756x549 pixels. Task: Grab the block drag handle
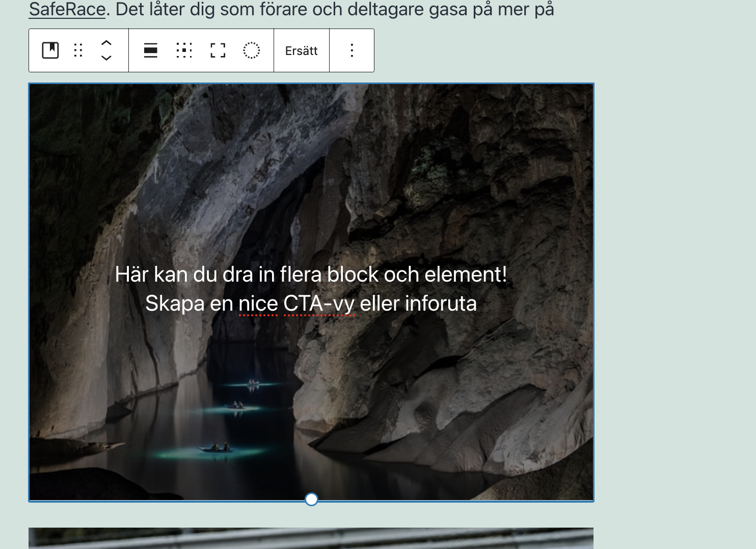pos(78,50)
